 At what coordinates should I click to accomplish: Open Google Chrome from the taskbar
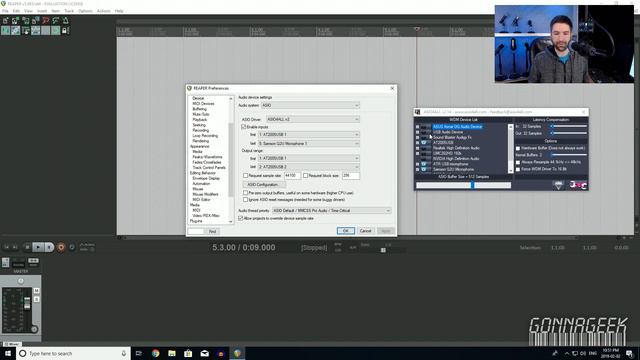[156, 353]
